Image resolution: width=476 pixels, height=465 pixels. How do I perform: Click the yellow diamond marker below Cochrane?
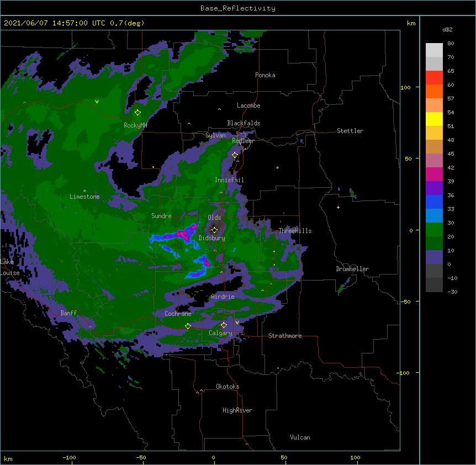188,326
